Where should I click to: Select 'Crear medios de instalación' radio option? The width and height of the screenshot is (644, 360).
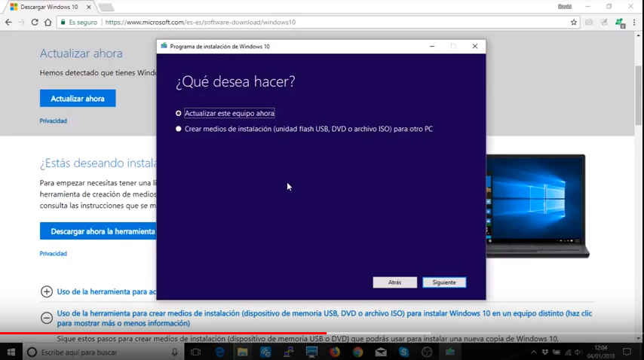tap(179, 129)
